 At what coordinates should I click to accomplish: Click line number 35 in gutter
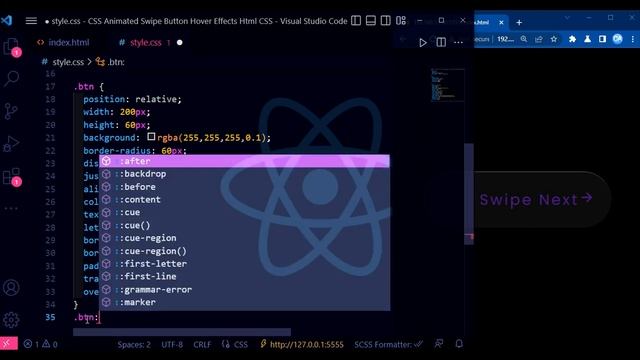(50, 317)
